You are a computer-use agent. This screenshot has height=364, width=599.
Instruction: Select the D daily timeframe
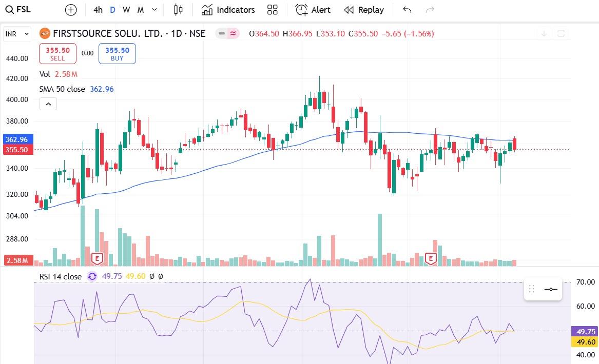coord(112,10)
